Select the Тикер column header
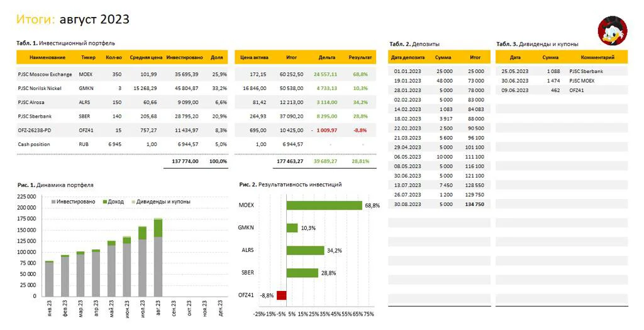Viewport: 644px width, 330px height. point(88,57)
